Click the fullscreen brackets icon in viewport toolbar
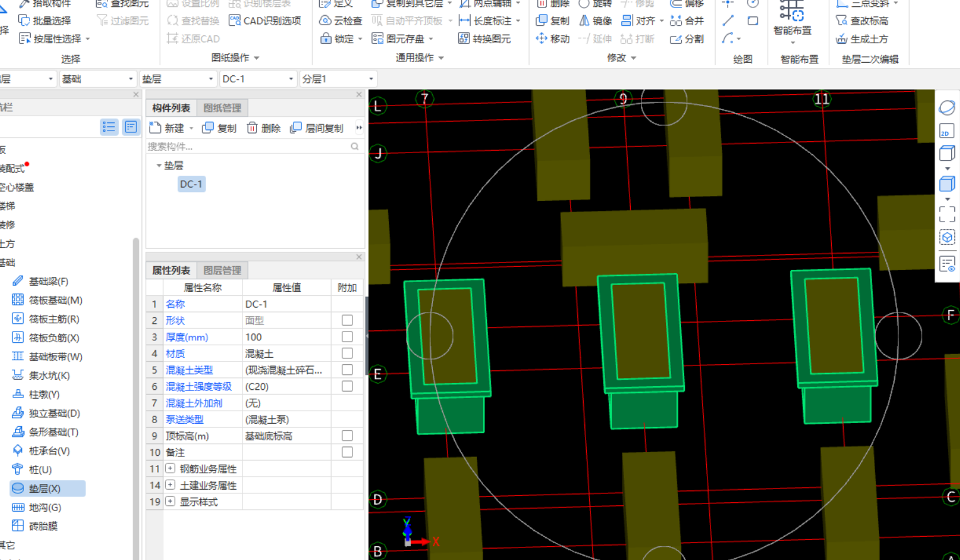Screen dimensions: 960x560 [947, 215]
